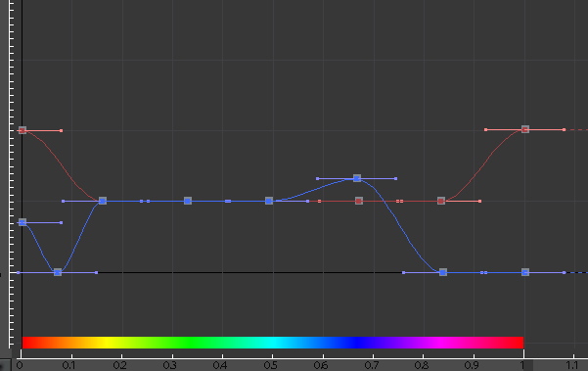This screenshot has height=371, width=588.
Task: Grab right tangent handle of red keyframe at 0
Action: coord(61,130)
